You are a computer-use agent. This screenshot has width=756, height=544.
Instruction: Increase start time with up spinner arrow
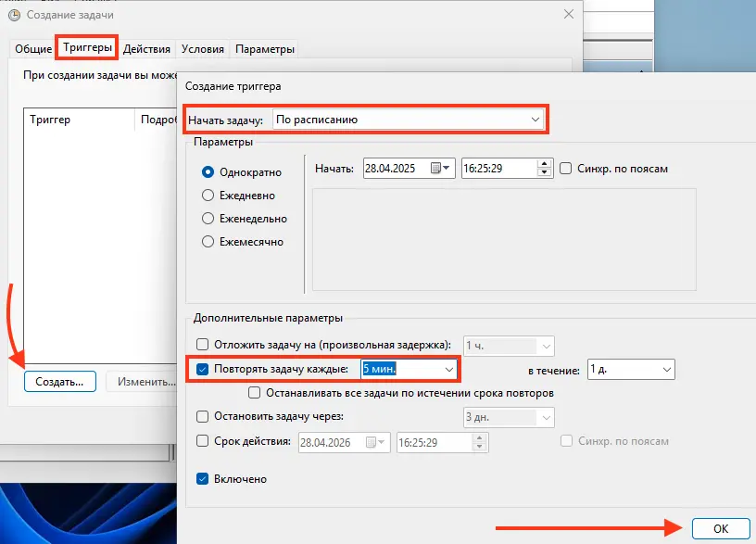[x=545, y=164]
